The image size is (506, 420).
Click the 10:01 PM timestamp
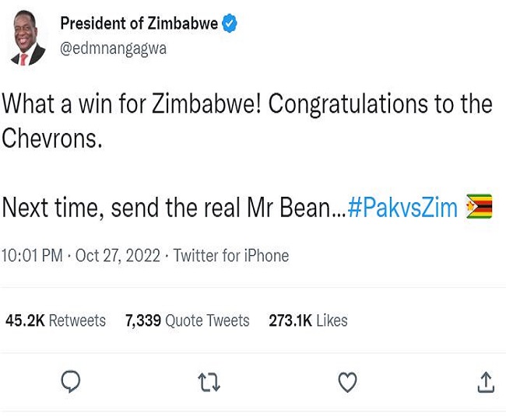pos(32,256)
